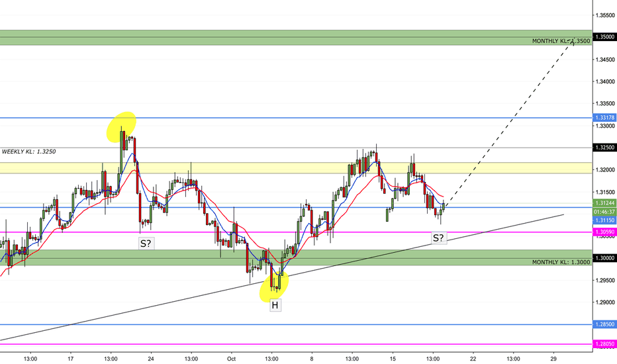Click the 'H' label below the low
The image size is (617, 364).
[x=275, y=305]
